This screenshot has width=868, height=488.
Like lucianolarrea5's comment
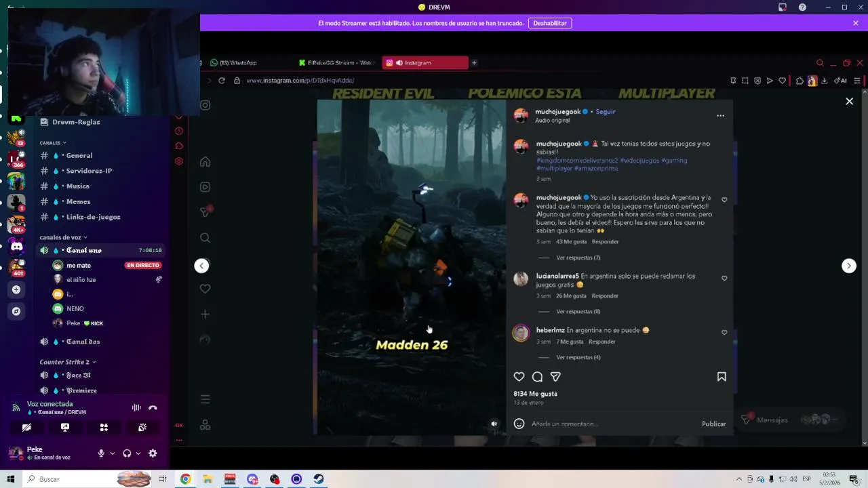pyautogui.click(x=724, y=279)
